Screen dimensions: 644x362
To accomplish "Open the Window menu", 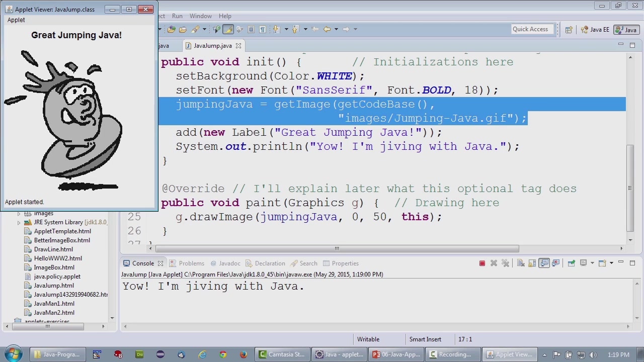I will [x=201, y=16].
